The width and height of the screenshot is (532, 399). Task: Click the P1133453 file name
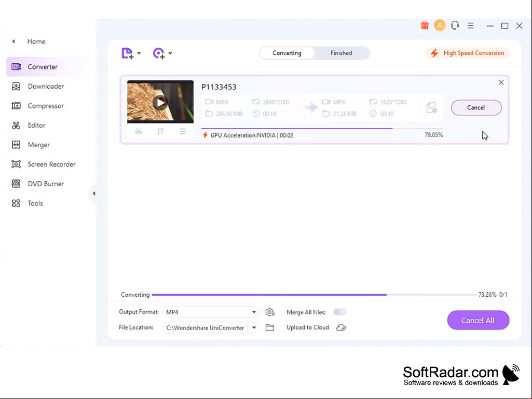(219, 87)
